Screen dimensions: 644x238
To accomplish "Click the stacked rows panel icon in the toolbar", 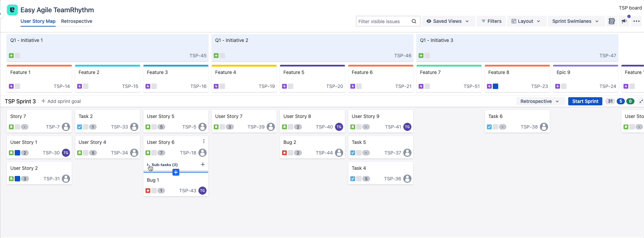I will (x=612, y=21).
